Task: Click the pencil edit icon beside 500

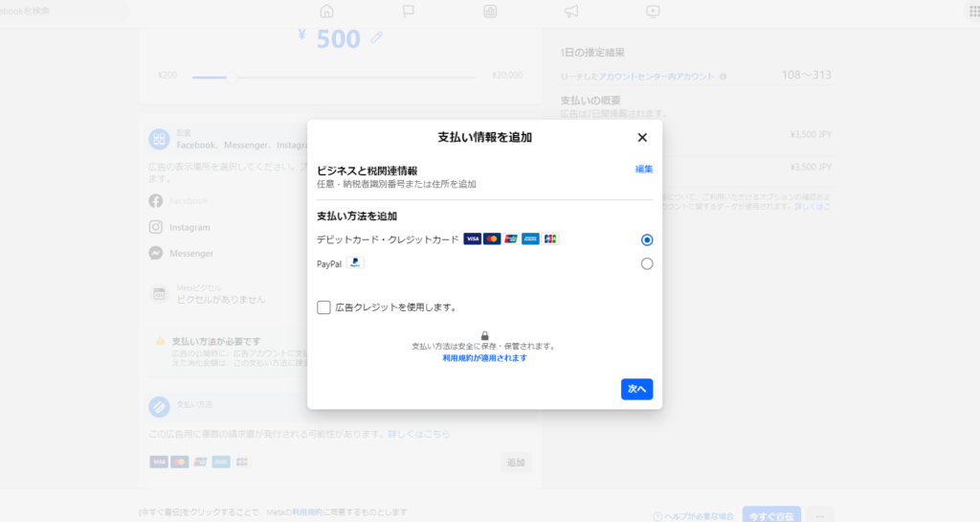Action: point(377,37)
